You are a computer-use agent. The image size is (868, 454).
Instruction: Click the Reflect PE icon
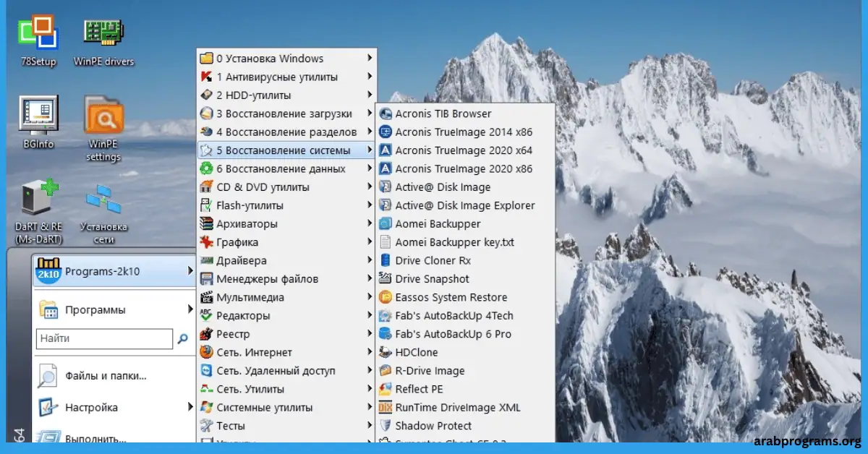tap(385, 389)
